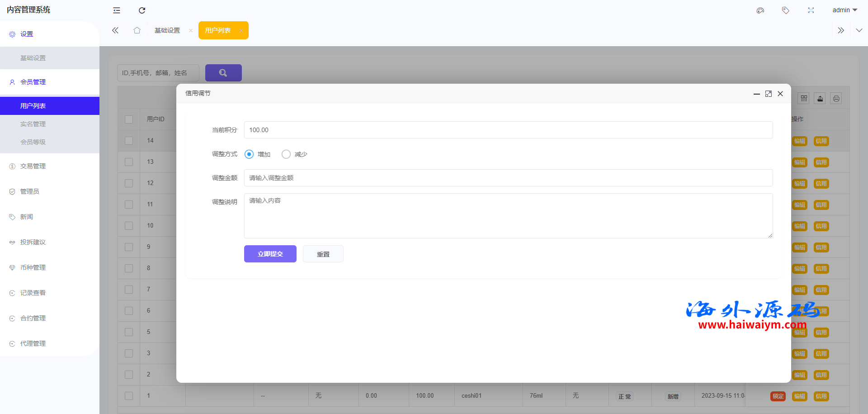868x414 pixels.
Task: Go to home tab icon
Action: pyautogui.click(x=137, y=30)
